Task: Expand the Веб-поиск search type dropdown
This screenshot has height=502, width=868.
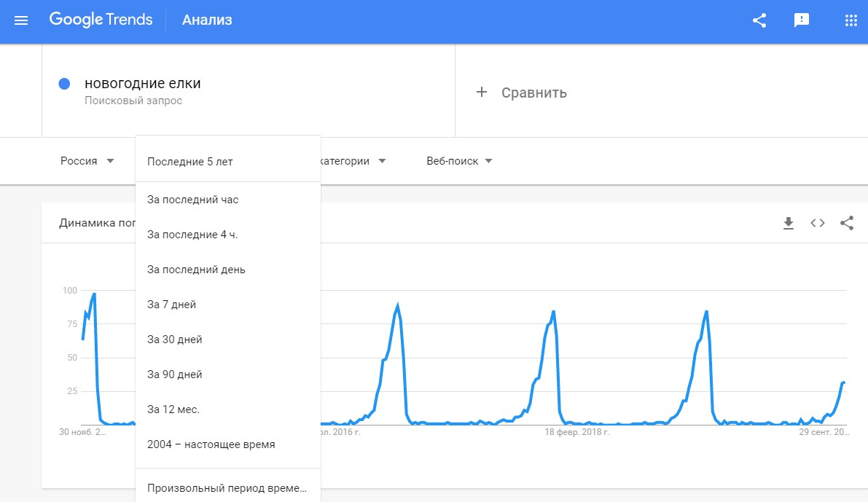Action: tap(459, 161)
